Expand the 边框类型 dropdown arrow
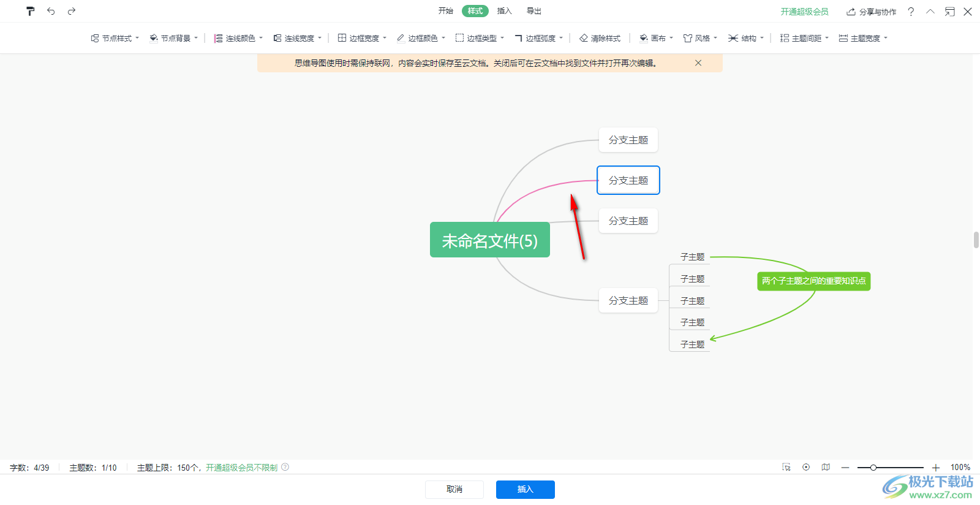Screen dimensions: 980x505 [502, 38]
